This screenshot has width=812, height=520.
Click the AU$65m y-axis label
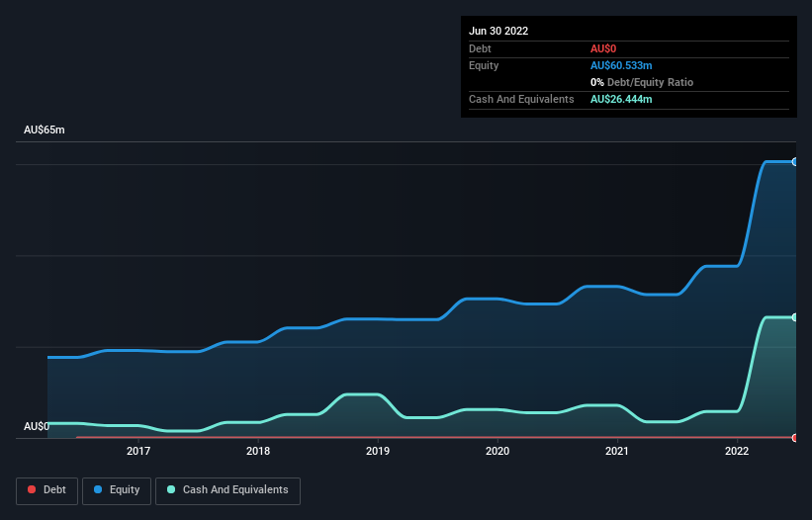[x=45, y=130]
